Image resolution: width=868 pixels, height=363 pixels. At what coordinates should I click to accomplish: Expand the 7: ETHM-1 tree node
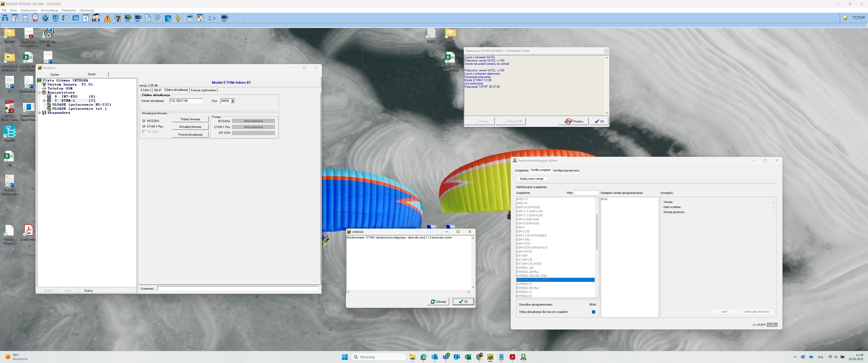(44, 101)
